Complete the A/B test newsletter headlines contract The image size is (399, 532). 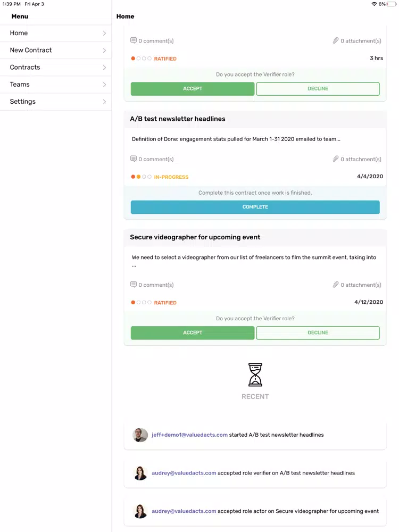tap(255, 207)
